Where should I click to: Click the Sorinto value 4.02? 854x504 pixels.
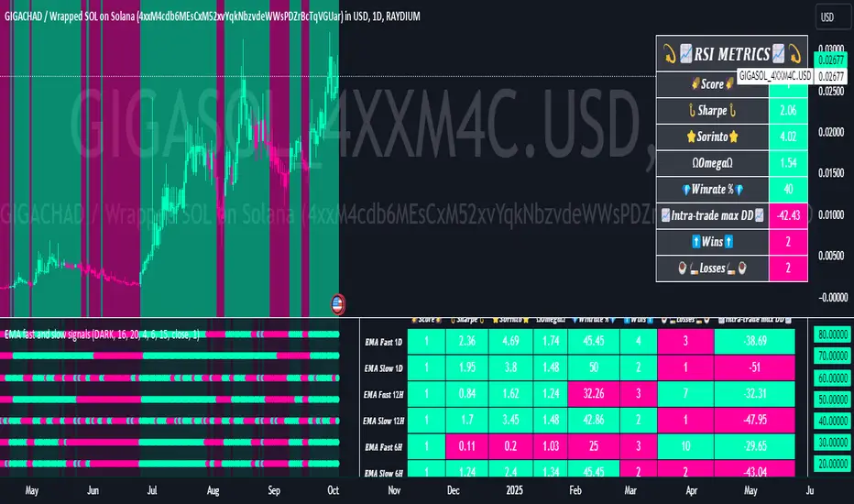pos(788,137)
